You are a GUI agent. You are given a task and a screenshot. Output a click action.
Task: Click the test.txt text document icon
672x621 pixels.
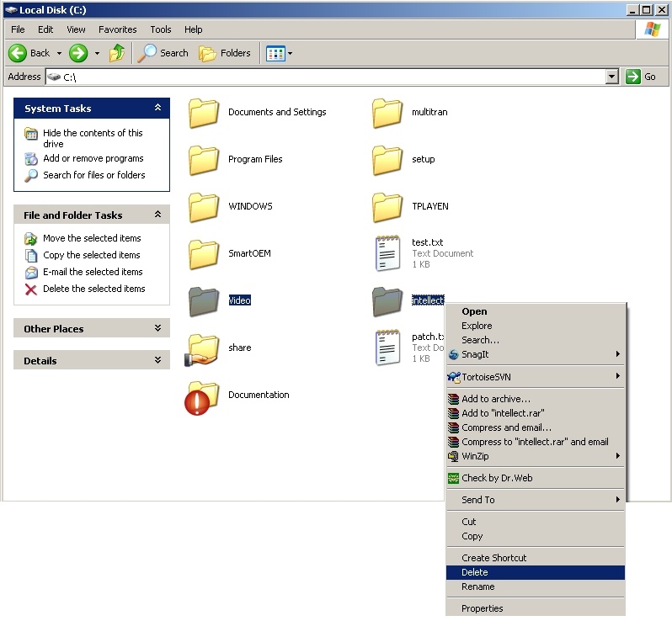coord(388,252)
